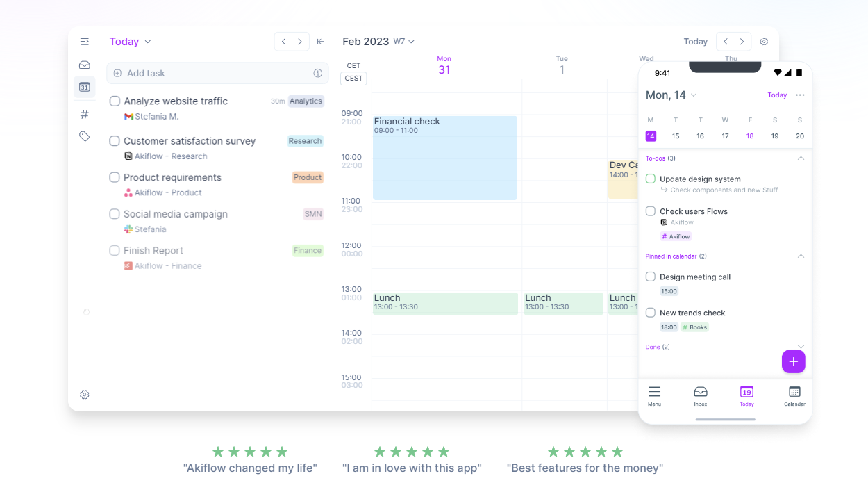Tap the #Books tag on phone
The width and height of the screenshot is (868, 492).
coord(694,327)
